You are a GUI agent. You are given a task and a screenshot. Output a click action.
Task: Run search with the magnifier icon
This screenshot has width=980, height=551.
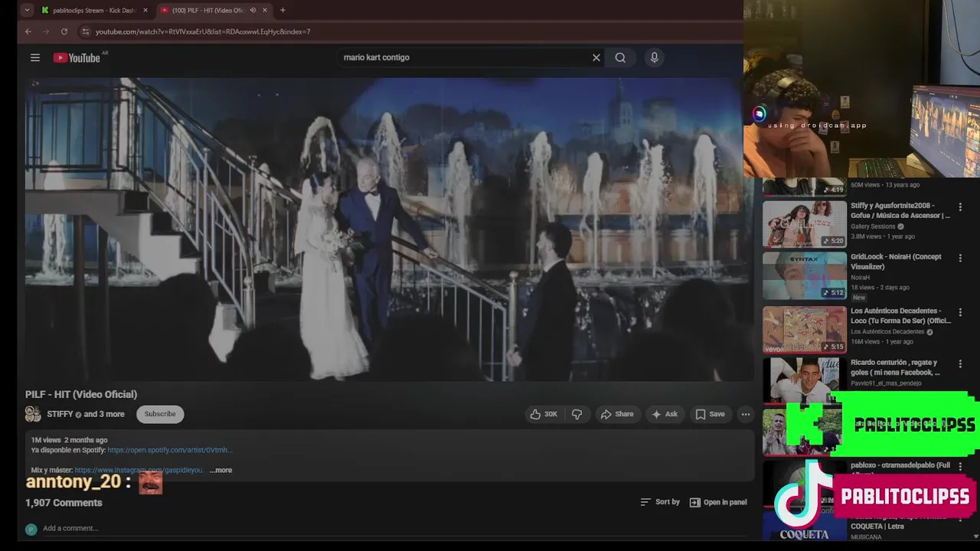(x=620, y=57)
